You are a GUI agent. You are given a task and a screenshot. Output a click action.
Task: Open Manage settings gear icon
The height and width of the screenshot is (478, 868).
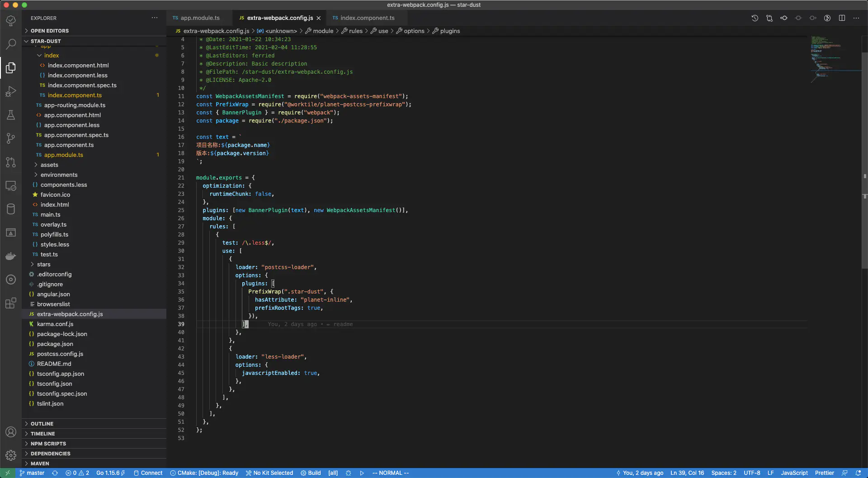(11, 455)
